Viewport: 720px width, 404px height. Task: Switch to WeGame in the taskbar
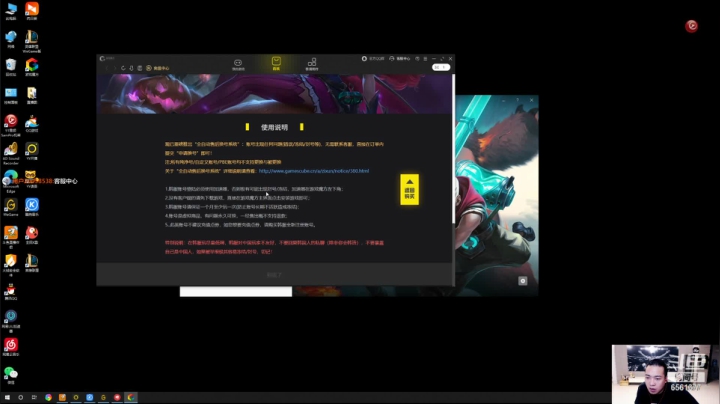point(103,397)
